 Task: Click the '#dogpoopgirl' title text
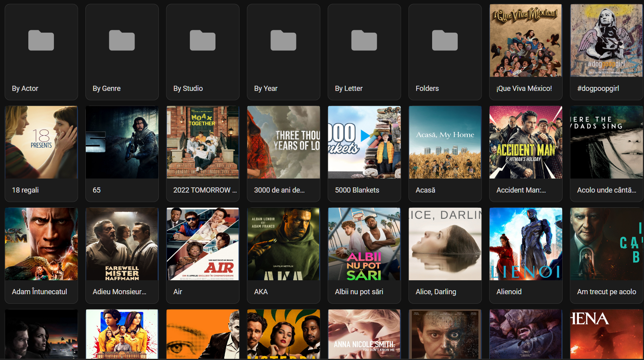[598, 89]
